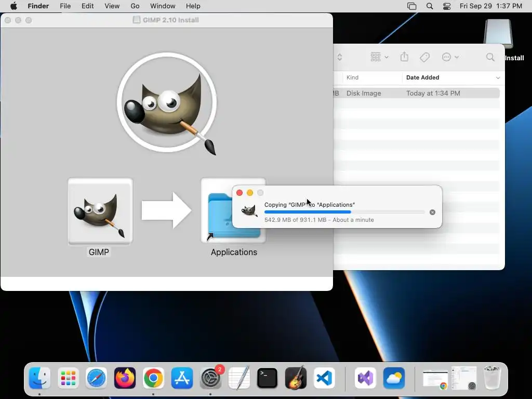Close the copy progress dialog
The image size is (532, 399).
click(240, 193)
